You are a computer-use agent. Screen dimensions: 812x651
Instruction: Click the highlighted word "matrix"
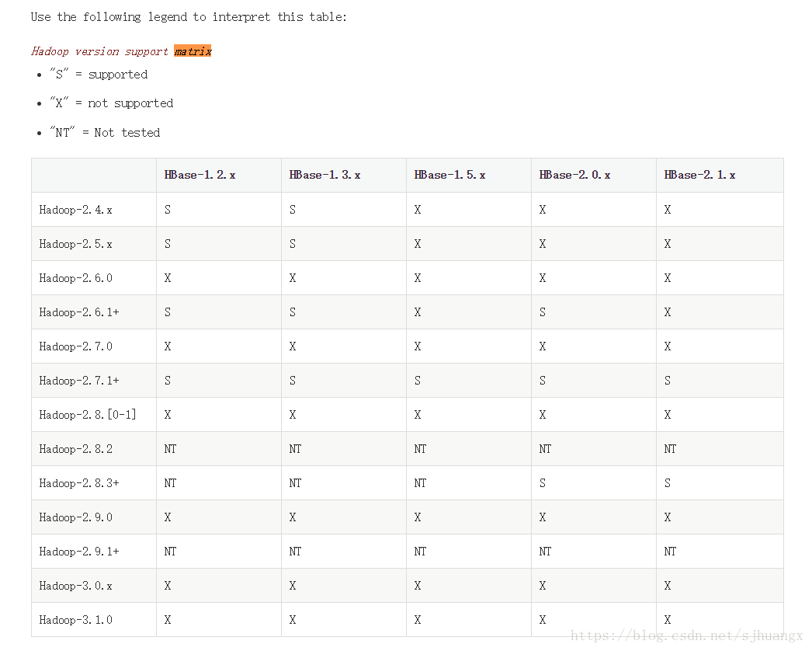point(193,51)
